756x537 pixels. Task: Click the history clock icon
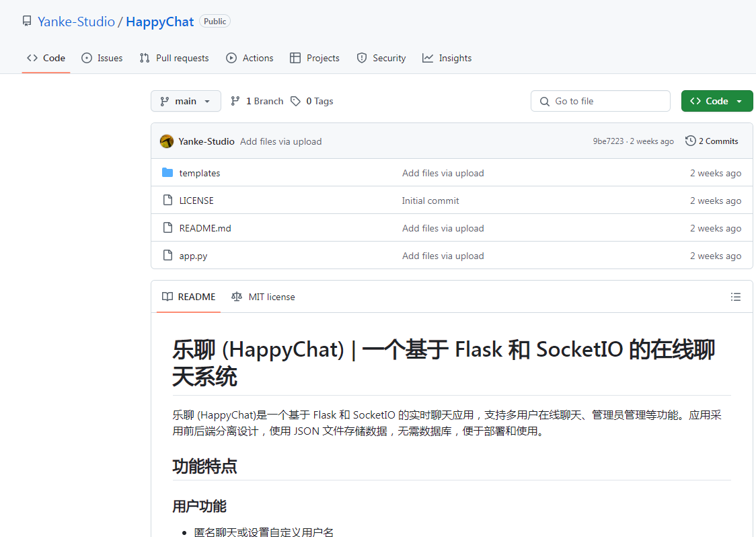point(691,141)
